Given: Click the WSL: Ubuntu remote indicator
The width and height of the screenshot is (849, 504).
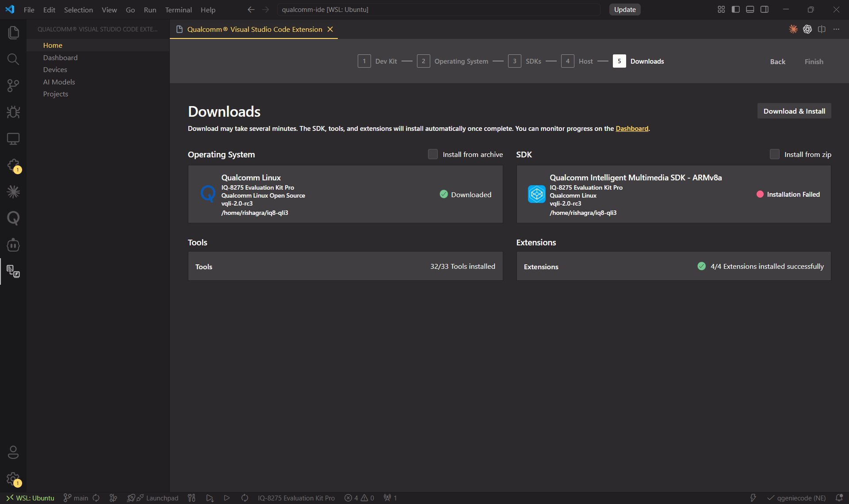Looking at the screenshot, I should click(30, 498).
